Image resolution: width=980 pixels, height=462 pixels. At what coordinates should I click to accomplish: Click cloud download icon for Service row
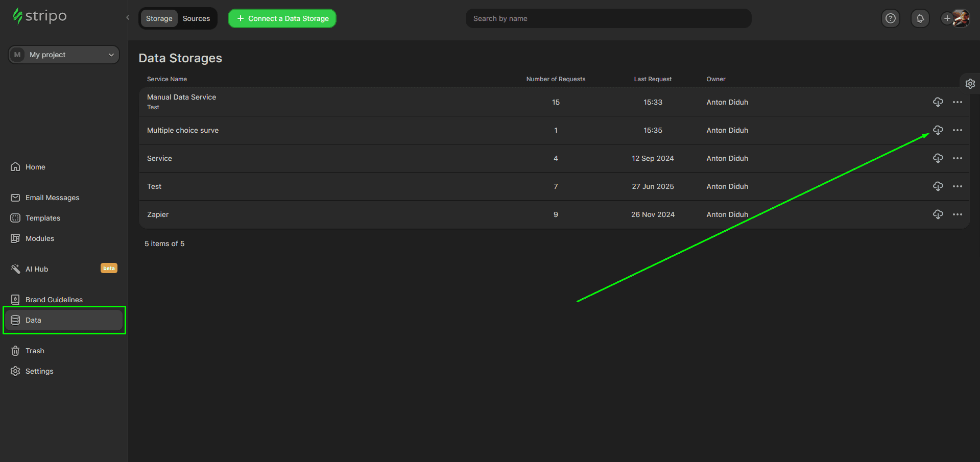[938, 158]
